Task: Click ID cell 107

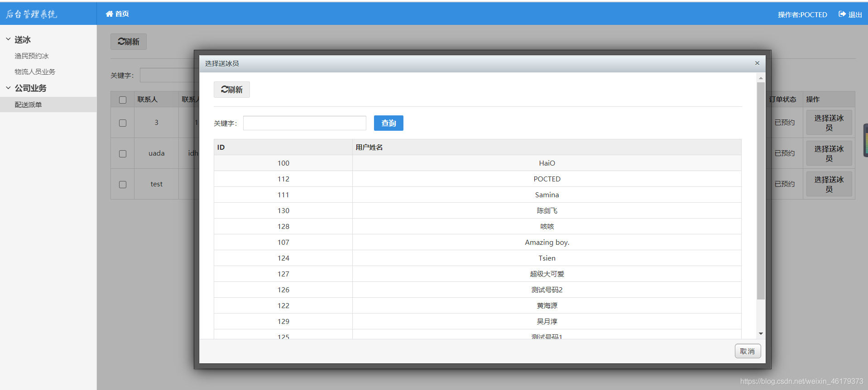Action: tap(283, 242)
